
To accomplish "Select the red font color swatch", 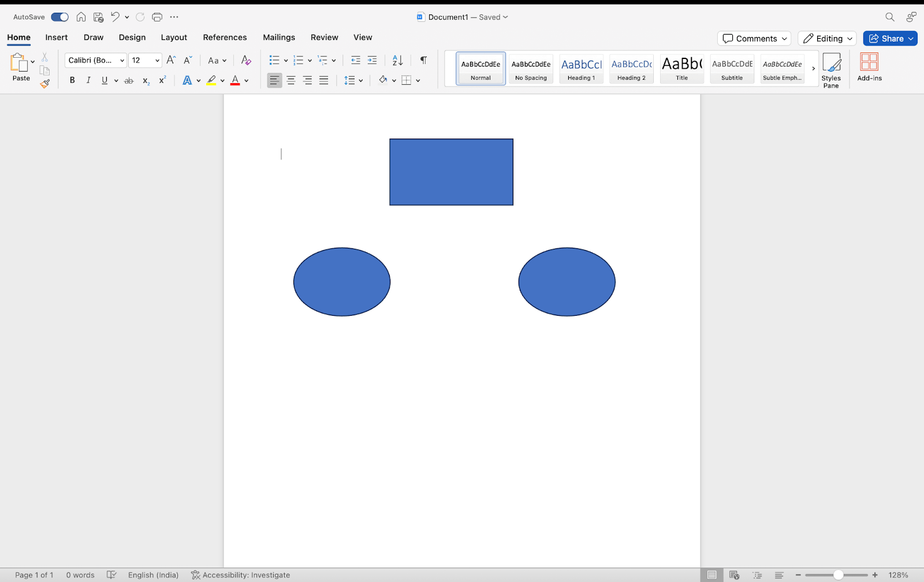I will (235, 84).
